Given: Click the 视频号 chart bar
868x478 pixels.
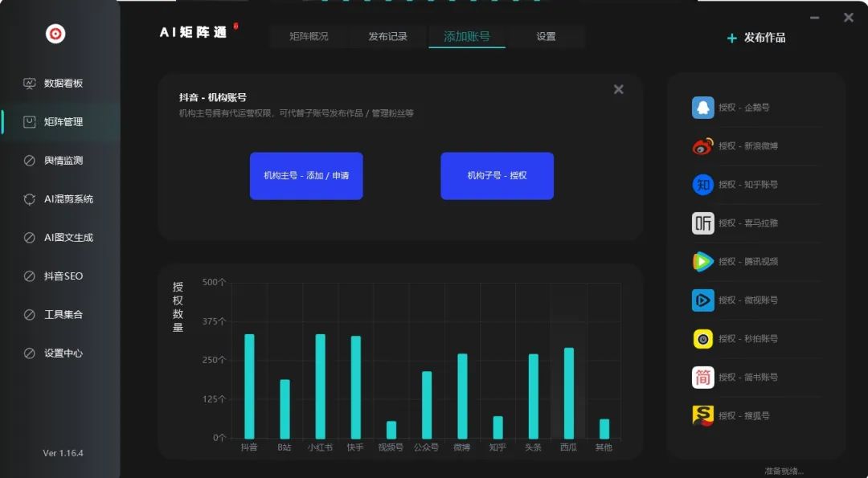Looking at the screenshot, I should pos(391,431).
